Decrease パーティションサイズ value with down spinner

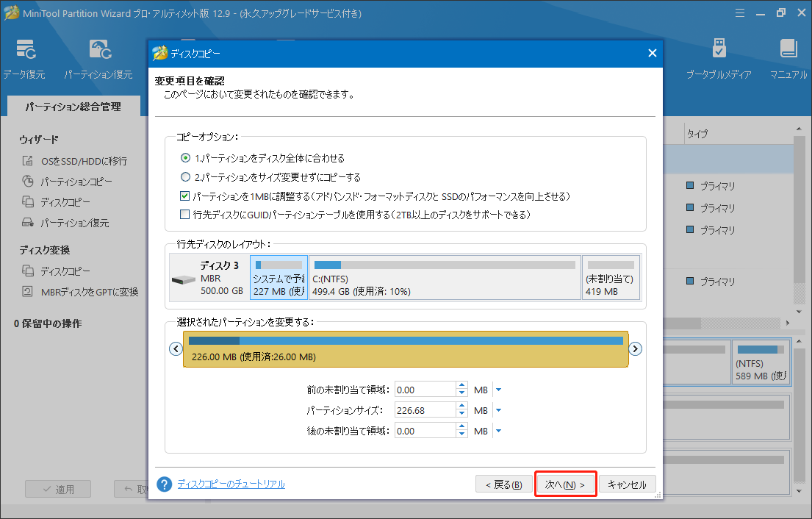point(461,414)
